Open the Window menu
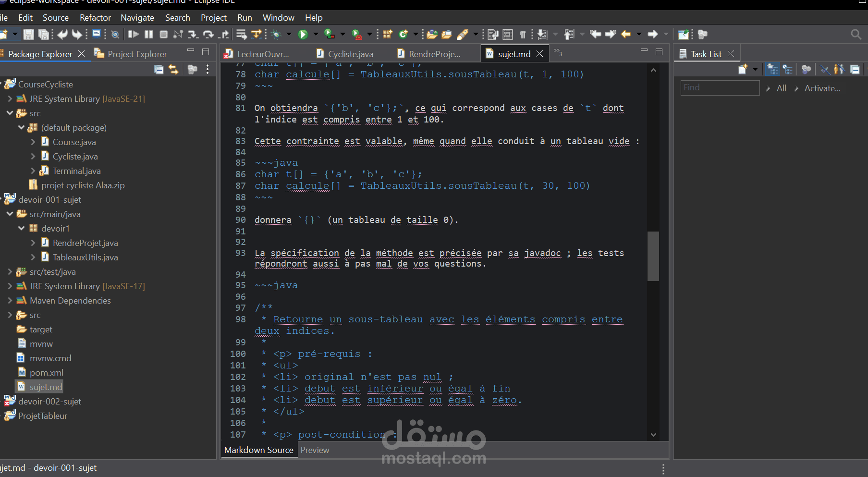The image size is (868, 477). click(279, 18)
